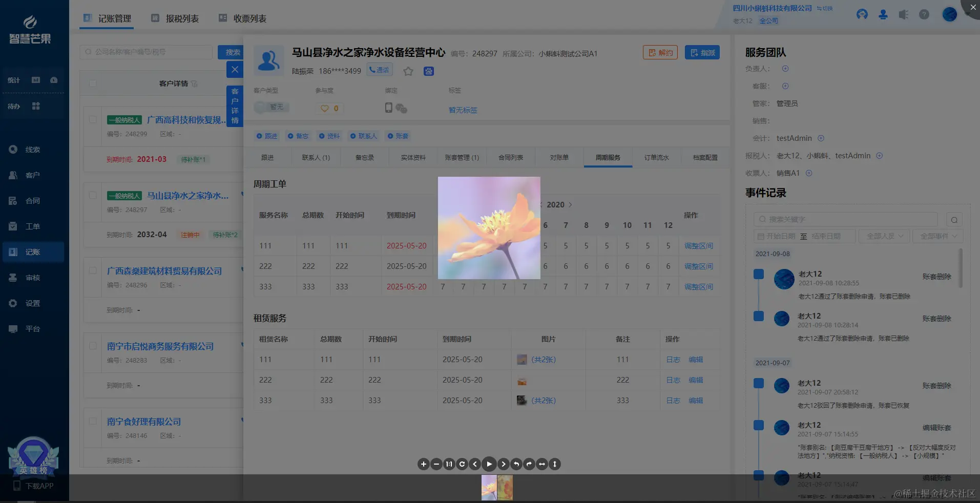Open the customer service robot assistant
Viewport: 980px width, 503px height.
pos(862,14)
